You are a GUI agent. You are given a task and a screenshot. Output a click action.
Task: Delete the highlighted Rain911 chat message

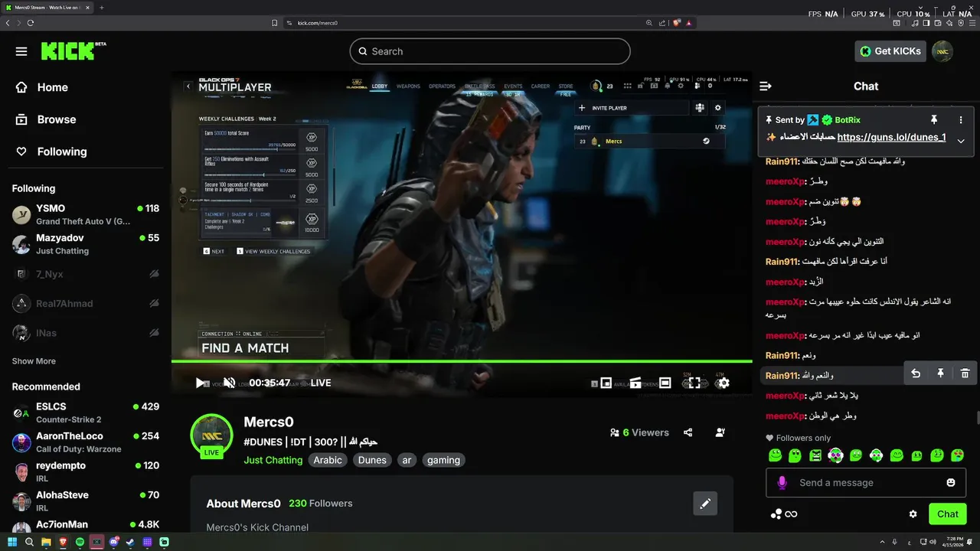[x=965, y=373]
